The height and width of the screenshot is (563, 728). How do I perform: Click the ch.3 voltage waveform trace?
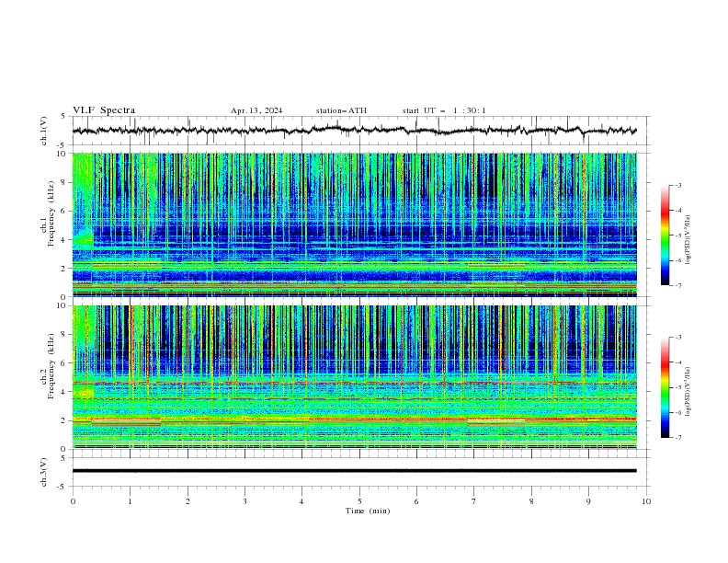coord(354,471)
